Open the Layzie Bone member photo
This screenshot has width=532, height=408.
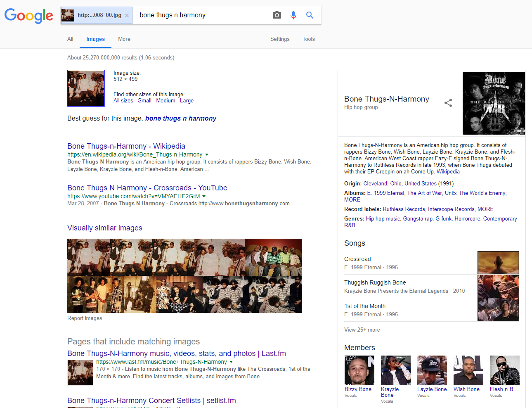[x=432, y=370]
